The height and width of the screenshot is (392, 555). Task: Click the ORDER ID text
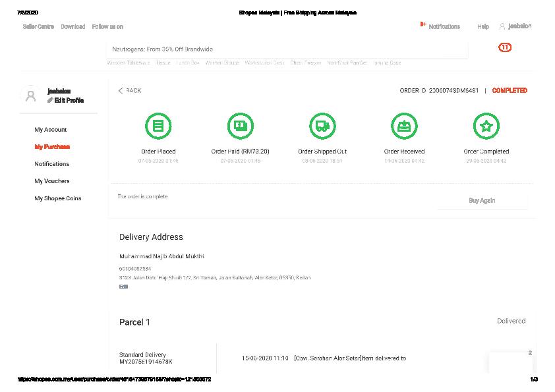click(x=439, y=90)
